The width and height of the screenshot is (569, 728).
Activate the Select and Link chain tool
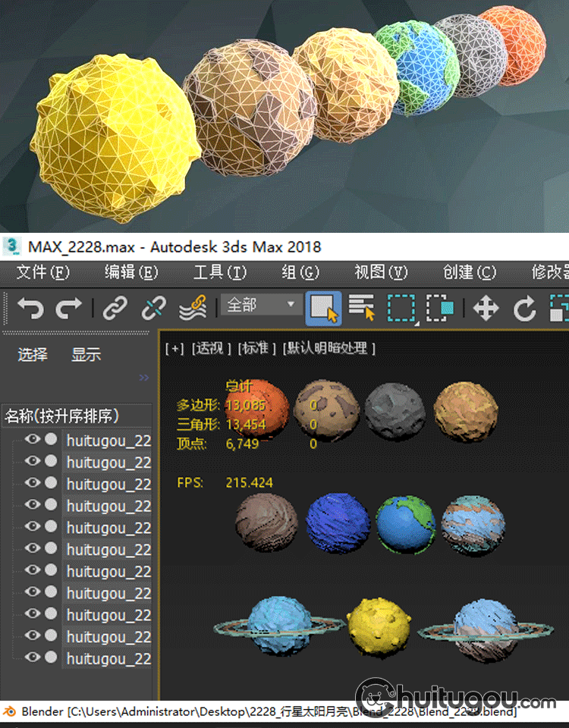coord(115,308)
